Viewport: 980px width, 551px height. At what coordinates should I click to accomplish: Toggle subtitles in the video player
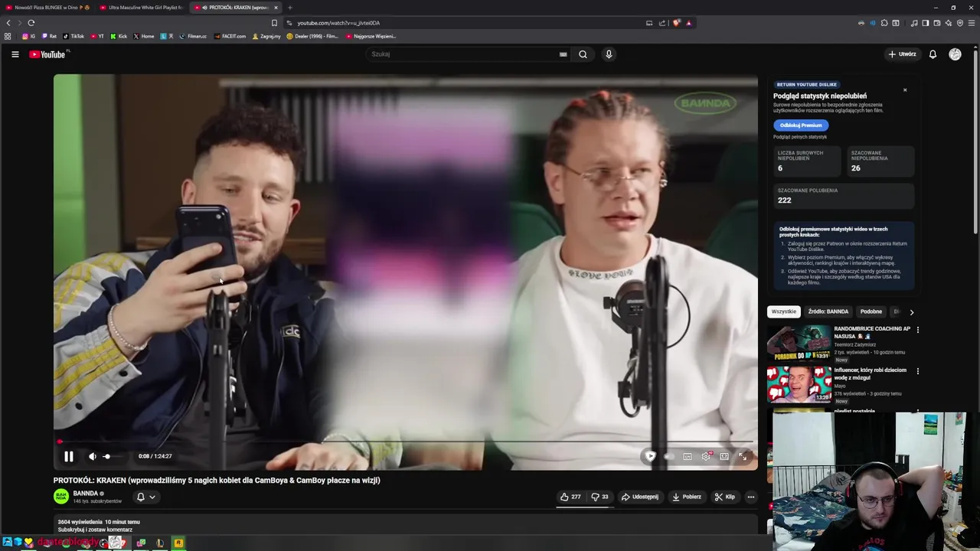point(687,456)
